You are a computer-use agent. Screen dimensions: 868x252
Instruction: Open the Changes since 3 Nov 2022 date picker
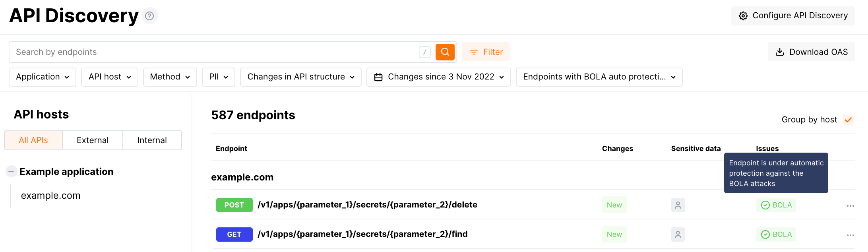(439, 77)
